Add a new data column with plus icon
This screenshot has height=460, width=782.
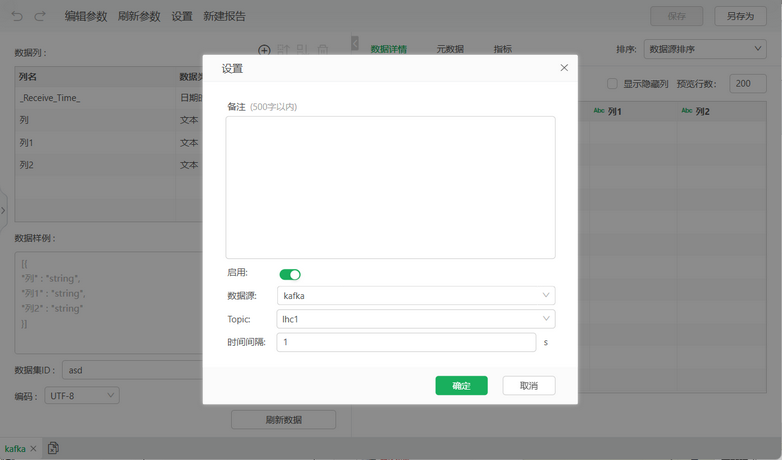point(264,50)
